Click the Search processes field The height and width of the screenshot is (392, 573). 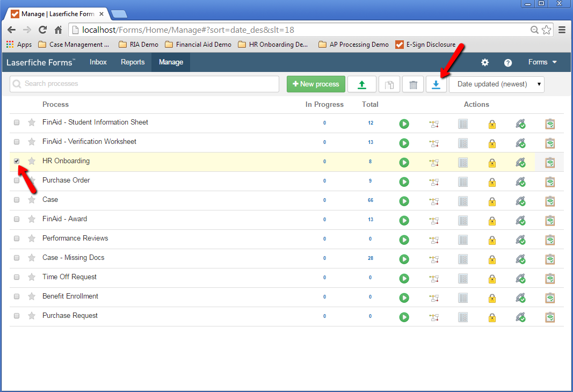(145, 84)
